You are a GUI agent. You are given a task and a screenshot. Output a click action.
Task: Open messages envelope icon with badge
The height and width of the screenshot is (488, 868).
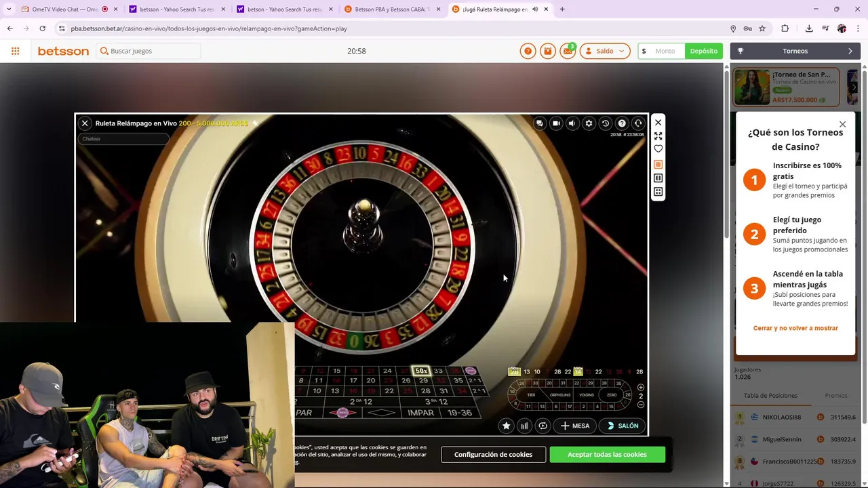[568, 51]
